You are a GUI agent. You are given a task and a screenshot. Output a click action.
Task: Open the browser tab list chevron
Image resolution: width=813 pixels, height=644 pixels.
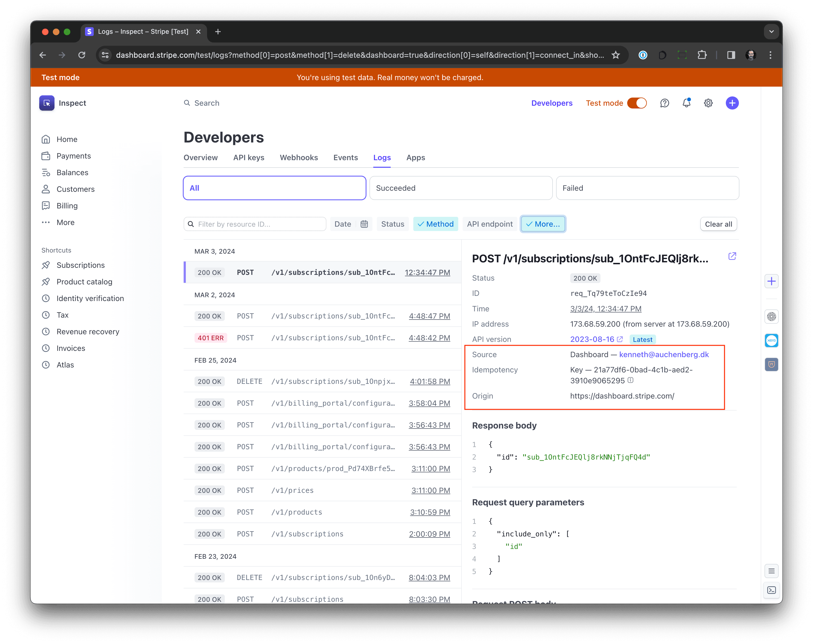[771, 32]
